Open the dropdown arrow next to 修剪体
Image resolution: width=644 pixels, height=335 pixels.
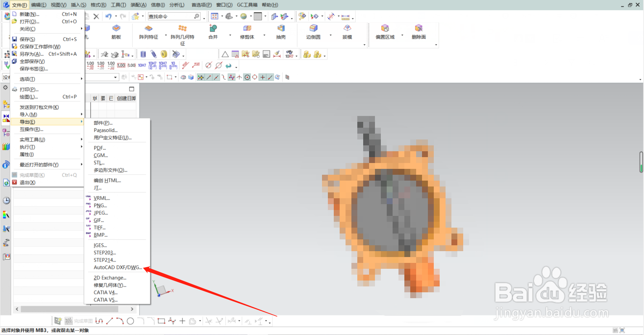(x=264, y=36)
